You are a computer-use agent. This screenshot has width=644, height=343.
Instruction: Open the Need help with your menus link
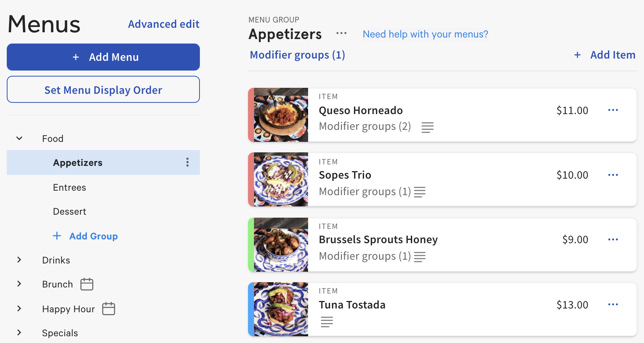point(425,34)
